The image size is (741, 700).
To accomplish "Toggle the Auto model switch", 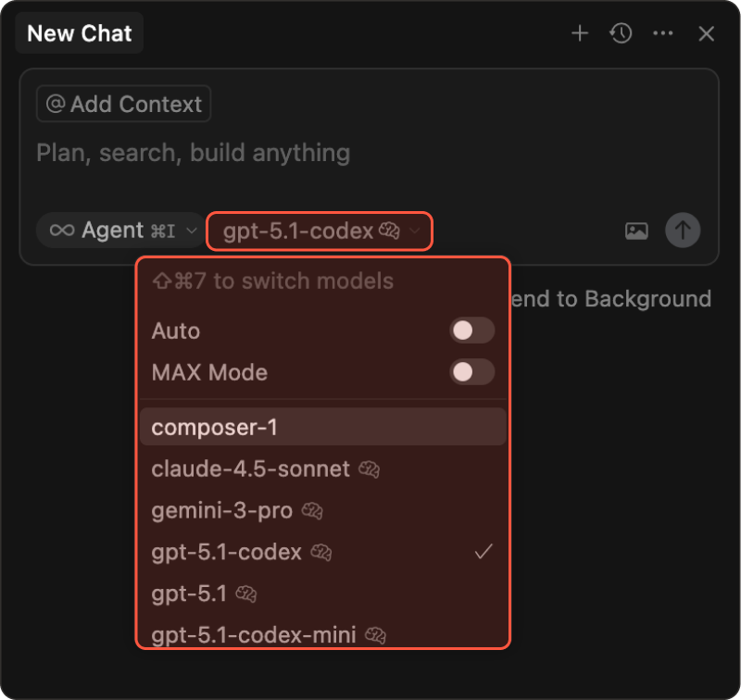I will tap(471, 331).
